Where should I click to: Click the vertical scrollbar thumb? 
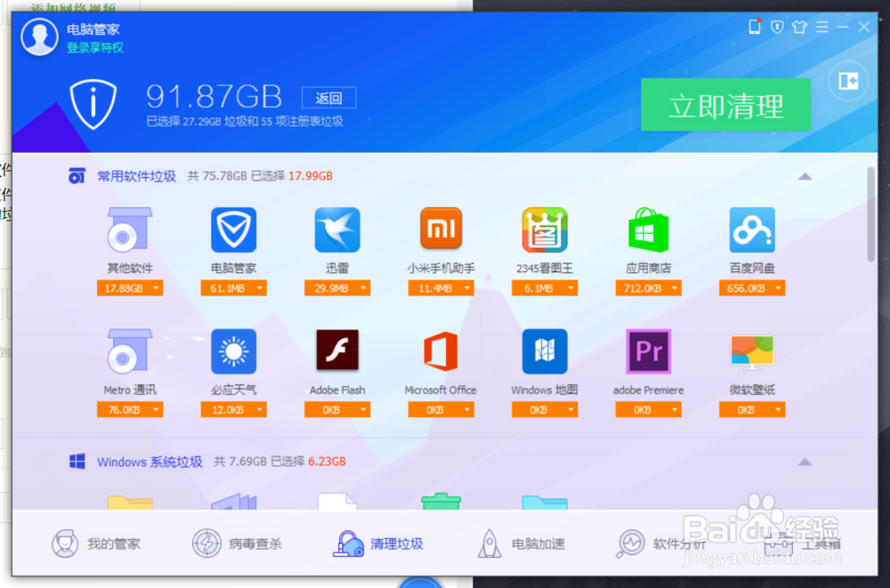(871, 214)
